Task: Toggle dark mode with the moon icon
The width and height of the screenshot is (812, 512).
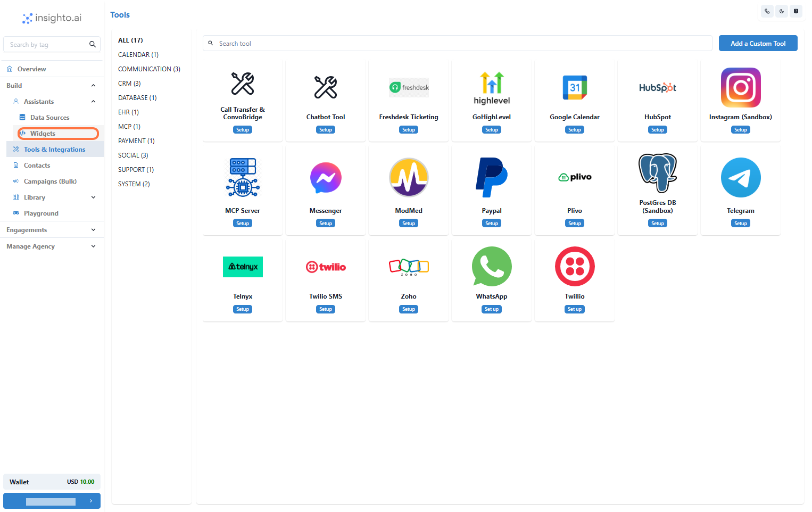Action: pos(781,11)
